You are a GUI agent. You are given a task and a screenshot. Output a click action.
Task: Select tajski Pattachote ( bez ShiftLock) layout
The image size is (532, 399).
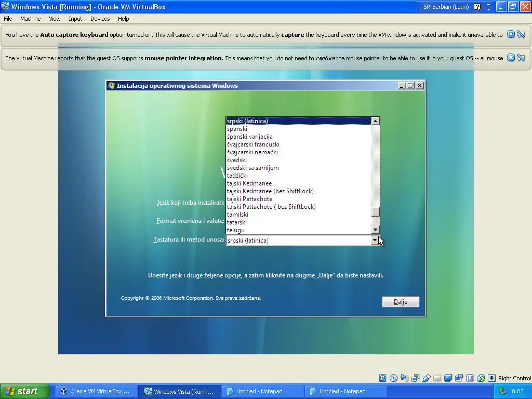coord(299,207)
